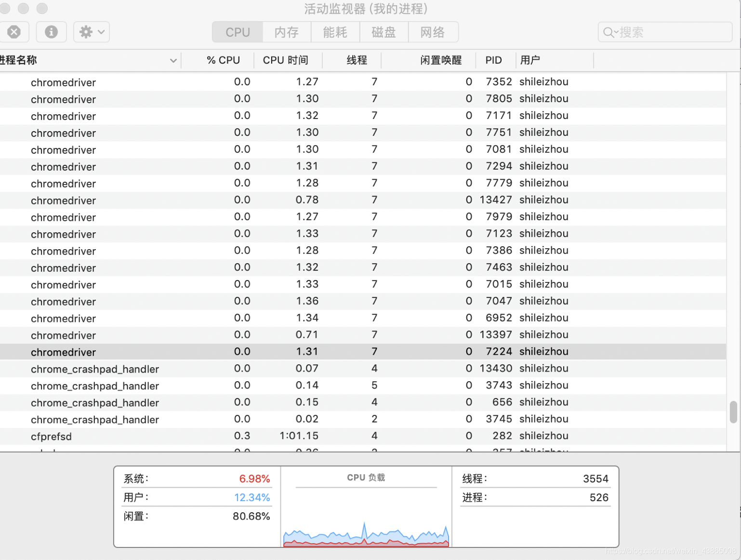Sort by 闲置唤醒 column header
Viewport: 741px width, 560px height.
[441, 60]
